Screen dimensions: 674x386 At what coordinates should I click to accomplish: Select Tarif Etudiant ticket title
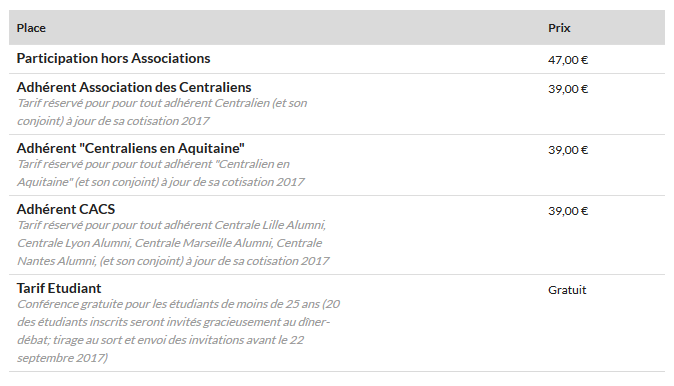pyautogui.click(x=59, y=288)
